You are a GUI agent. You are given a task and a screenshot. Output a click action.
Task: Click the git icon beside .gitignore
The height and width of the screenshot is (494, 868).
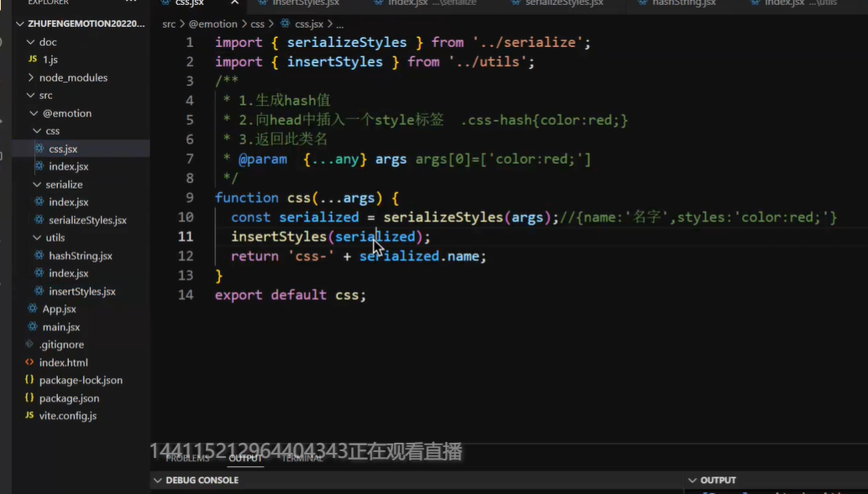(29, 344)
